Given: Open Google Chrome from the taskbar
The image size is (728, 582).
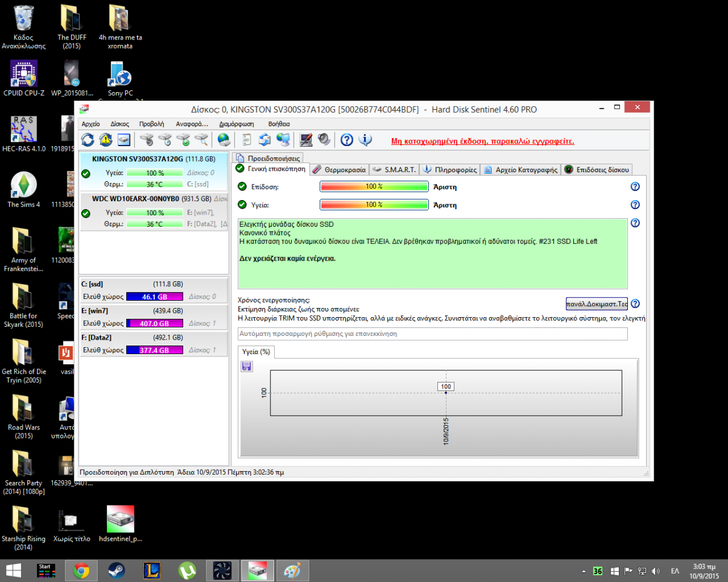Looking at the screenshot, I should click(x=81, y=570).
